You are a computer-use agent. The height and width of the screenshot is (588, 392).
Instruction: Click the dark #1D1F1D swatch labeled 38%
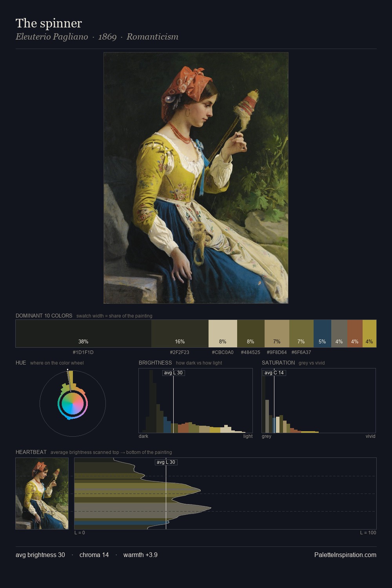point(83,334)
